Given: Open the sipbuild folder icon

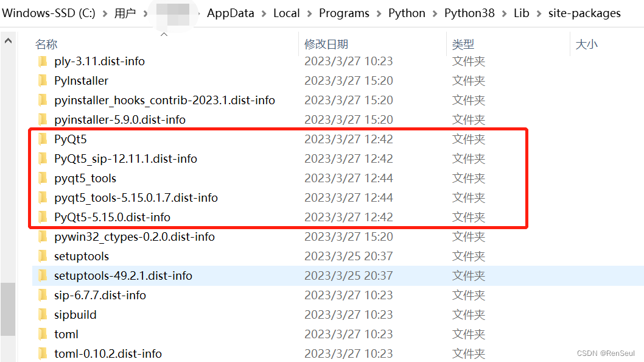Looking at the screenshot, I should coord(42,314).
